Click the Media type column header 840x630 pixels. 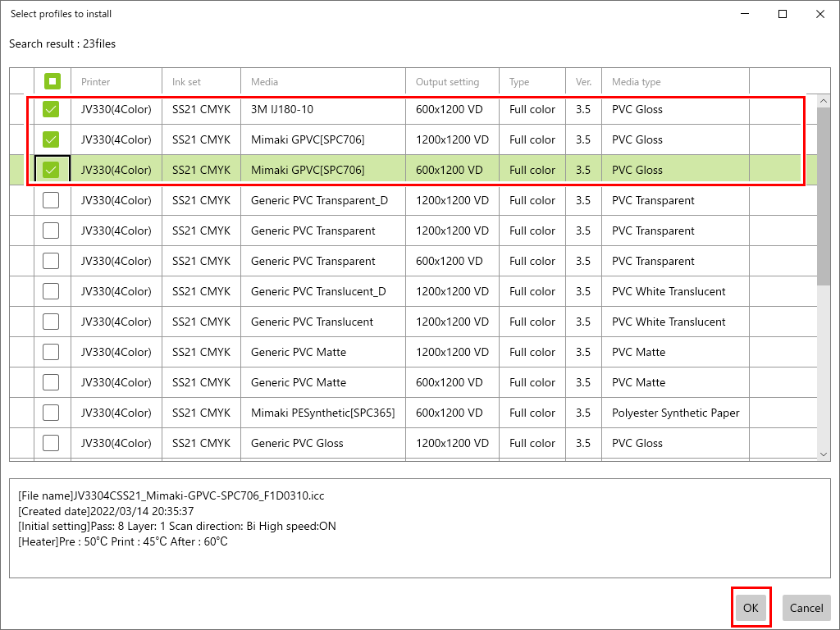coord(674,81)
